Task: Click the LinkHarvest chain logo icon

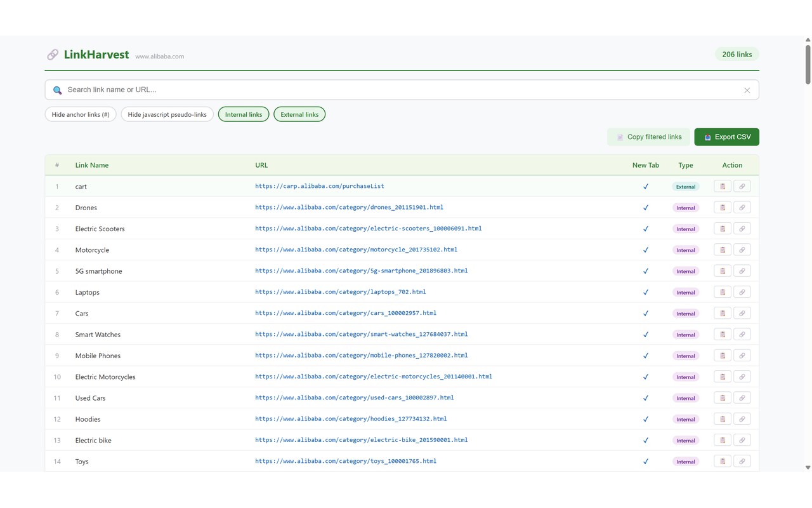Action: 53,55
